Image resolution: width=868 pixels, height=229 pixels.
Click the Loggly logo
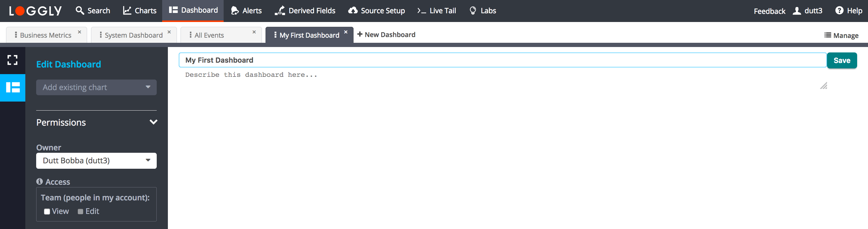pyautogui.click(x=35, y=11)
